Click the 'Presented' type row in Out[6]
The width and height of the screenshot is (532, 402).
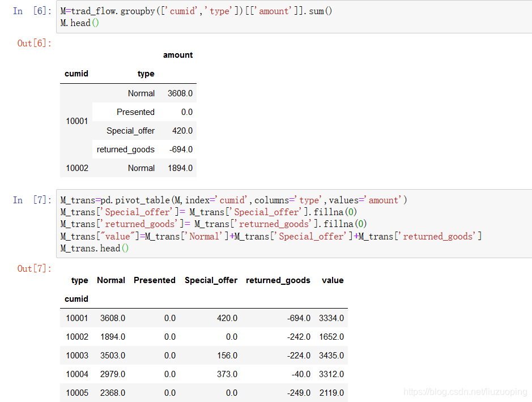pos(135,112)
